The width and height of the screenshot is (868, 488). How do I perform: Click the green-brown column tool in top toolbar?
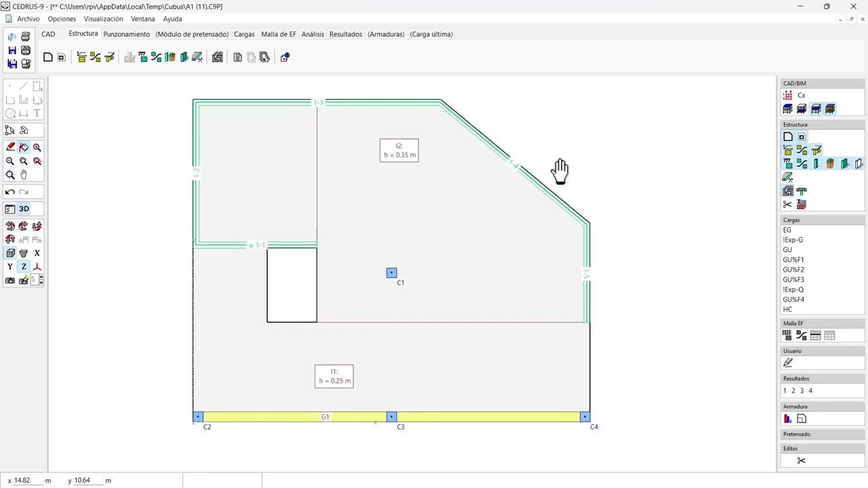pyautogui.click(x=170, y=58)
